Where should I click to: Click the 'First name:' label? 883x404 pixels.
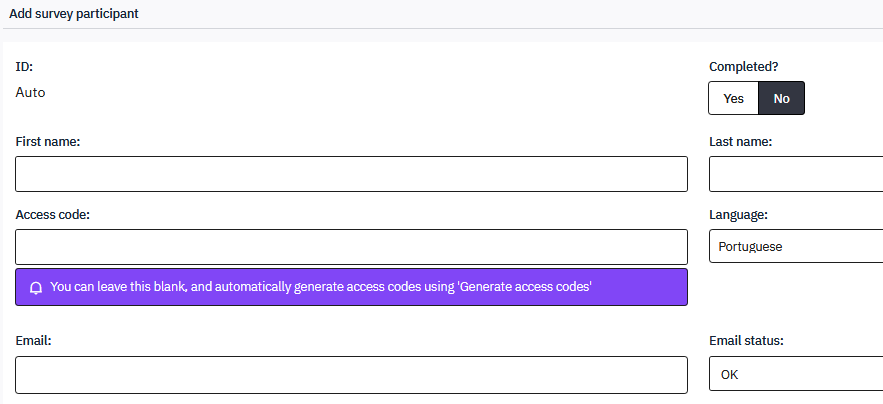48,142
